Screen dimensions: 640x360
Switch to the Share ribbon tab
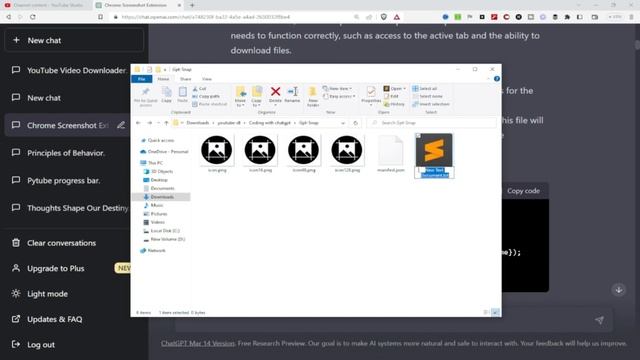click(186, 79)
